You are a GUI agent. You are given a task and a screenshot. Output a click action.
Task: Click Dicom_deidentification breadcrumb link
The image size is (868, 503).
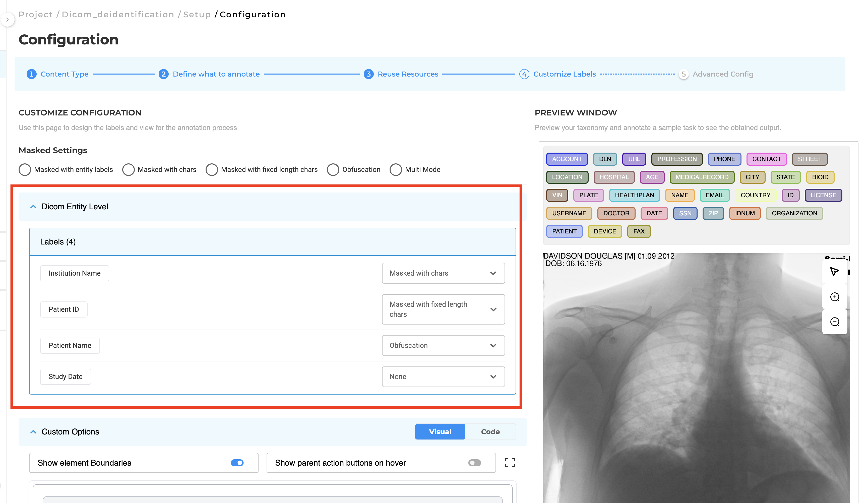point(118,15)
